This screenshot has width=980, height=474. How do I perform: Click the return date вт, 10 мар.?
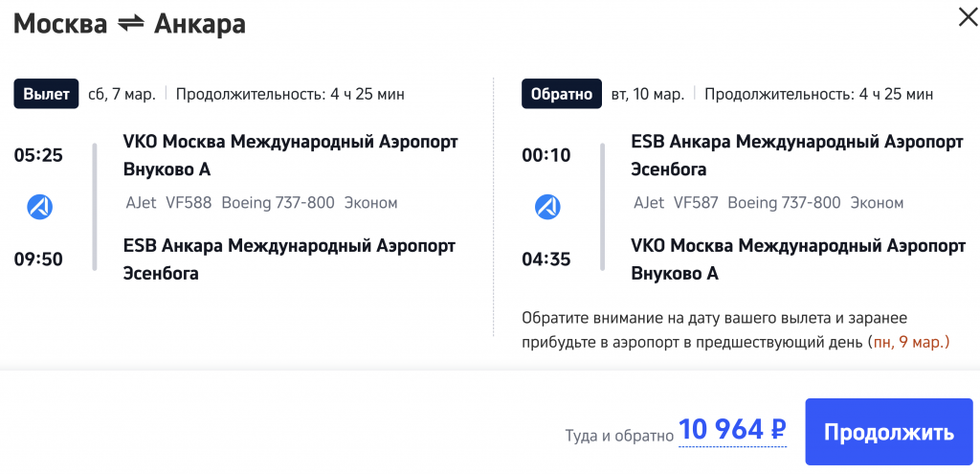648,94
